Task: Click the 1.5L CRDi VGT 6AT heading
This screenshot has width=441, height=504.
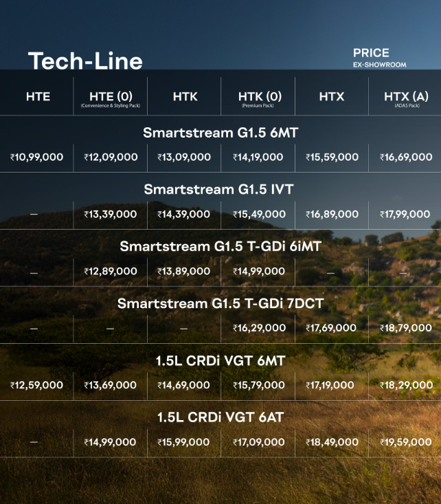Action: pyautogui.click(x=220, y=417)
